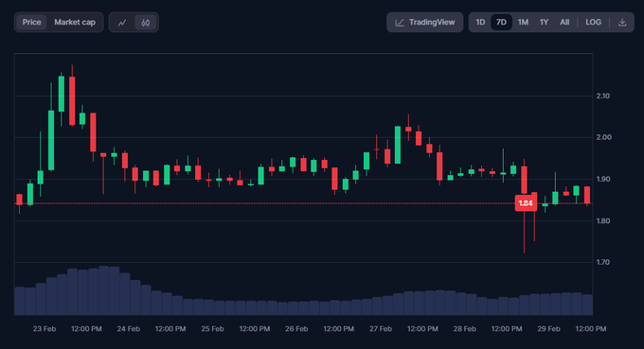The image size is (644, 349).
Task: Click the tall green candle below 2.00 on 27 Feb
Action: coord(398,145)
